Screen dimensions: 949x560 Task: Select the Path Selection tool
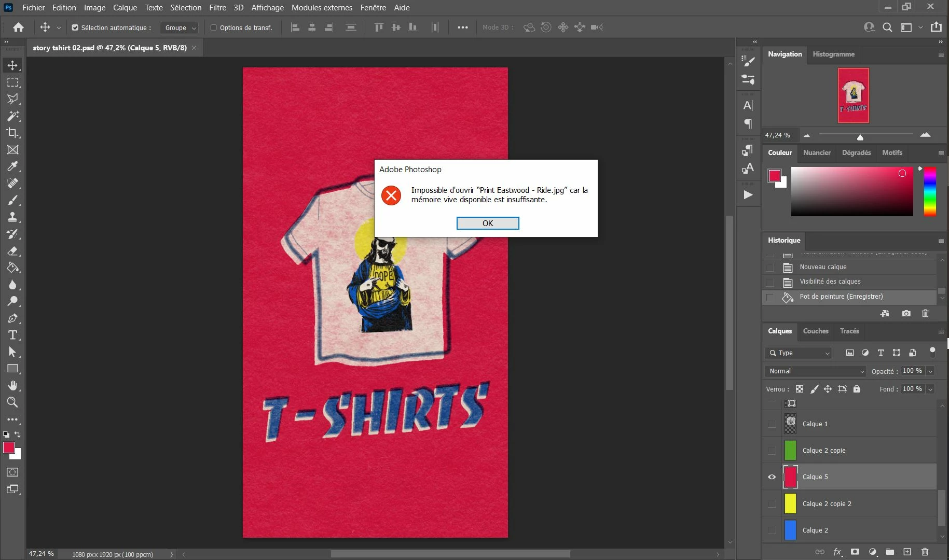coord(12,352)
